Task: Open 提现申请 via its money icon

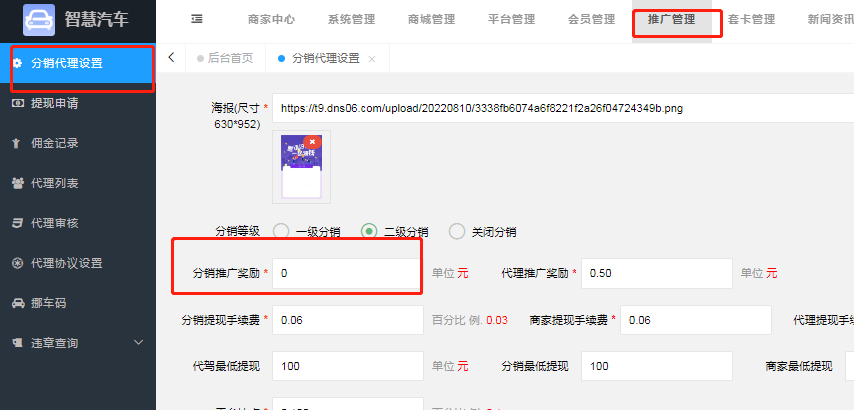Action: [17, 103]
